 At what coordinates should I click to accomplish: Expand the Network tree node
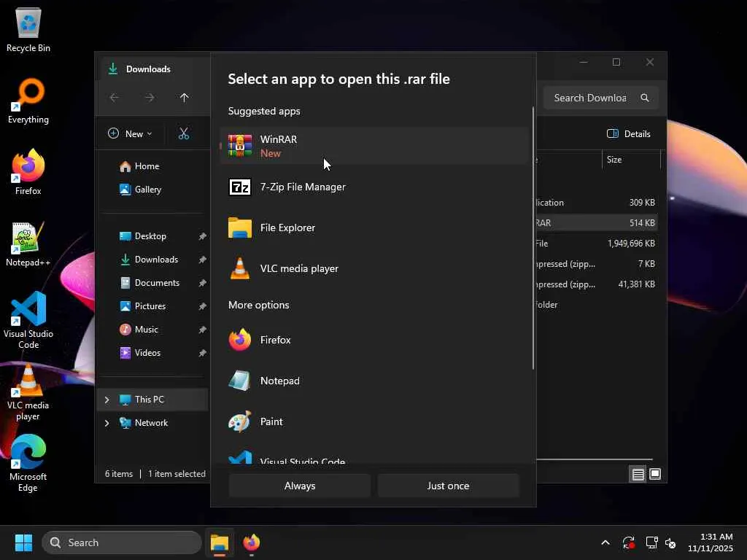coord(107,423)
